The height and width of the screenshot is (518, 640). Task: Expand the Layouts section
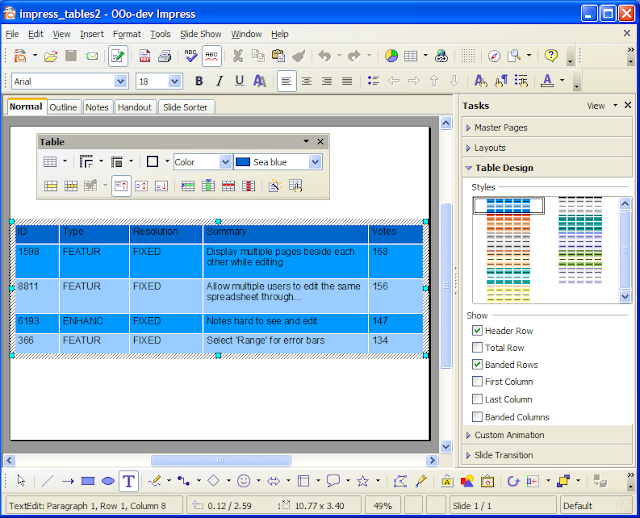click(547, 148)
